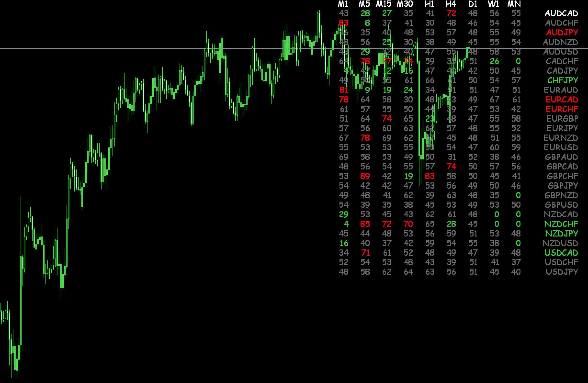Select the red EURCAD pair label
The height and width of the screenshot is (383, 588).
click(x=562, y=100)
